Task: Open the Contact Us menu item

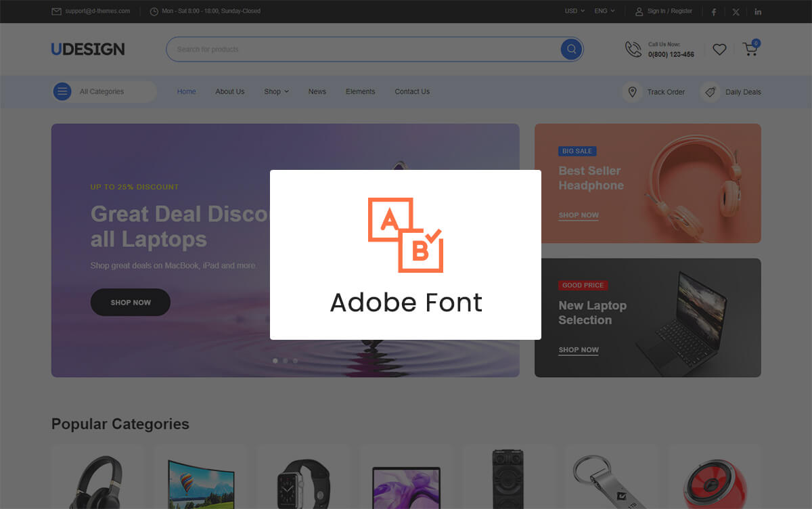Action: pyautogui.click(x=412, y=91)
